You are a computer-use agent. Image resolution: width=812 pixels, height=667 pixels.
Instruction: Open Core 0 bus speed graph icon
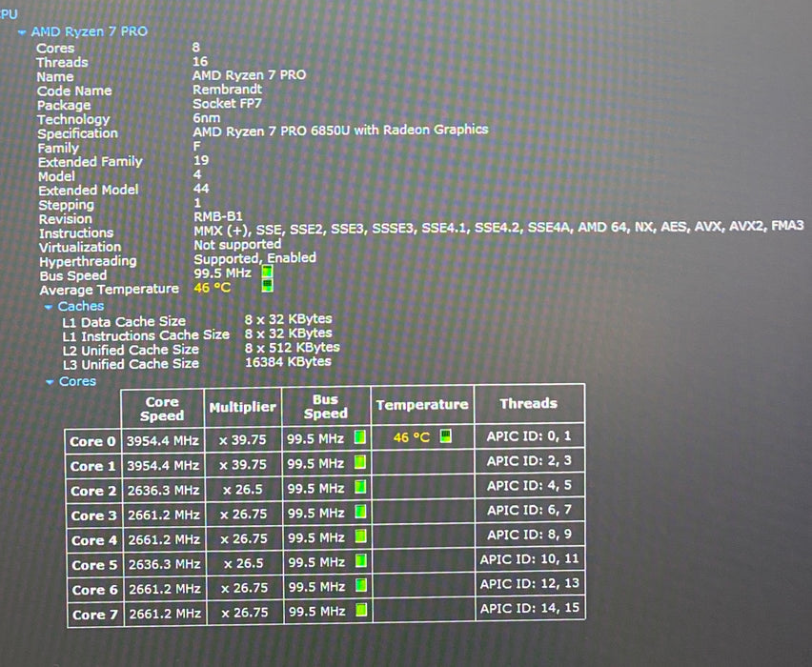[360, 437]
